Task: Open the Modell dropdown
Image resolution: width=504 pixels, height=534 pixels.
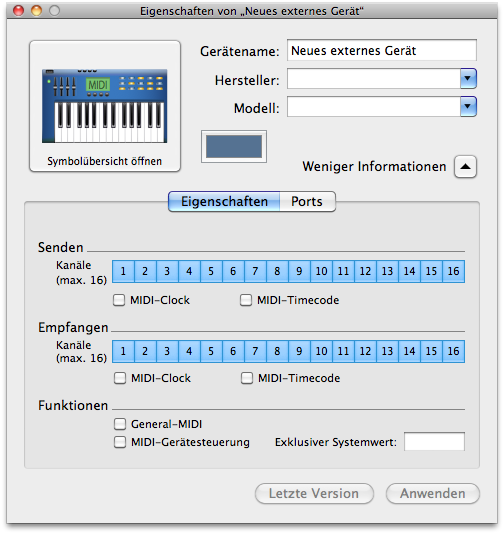Action: [468, 107]
